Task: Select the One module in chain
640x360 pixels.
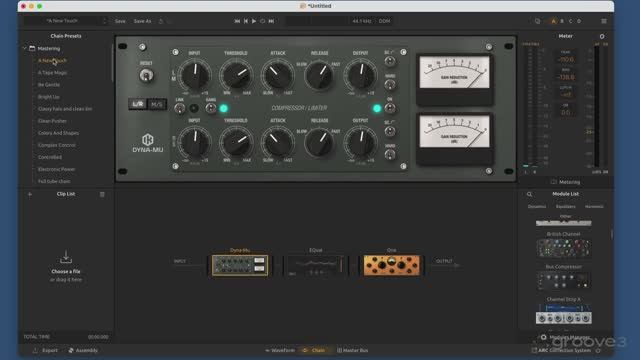Action: pyautogui.click(x=391, y=265)
